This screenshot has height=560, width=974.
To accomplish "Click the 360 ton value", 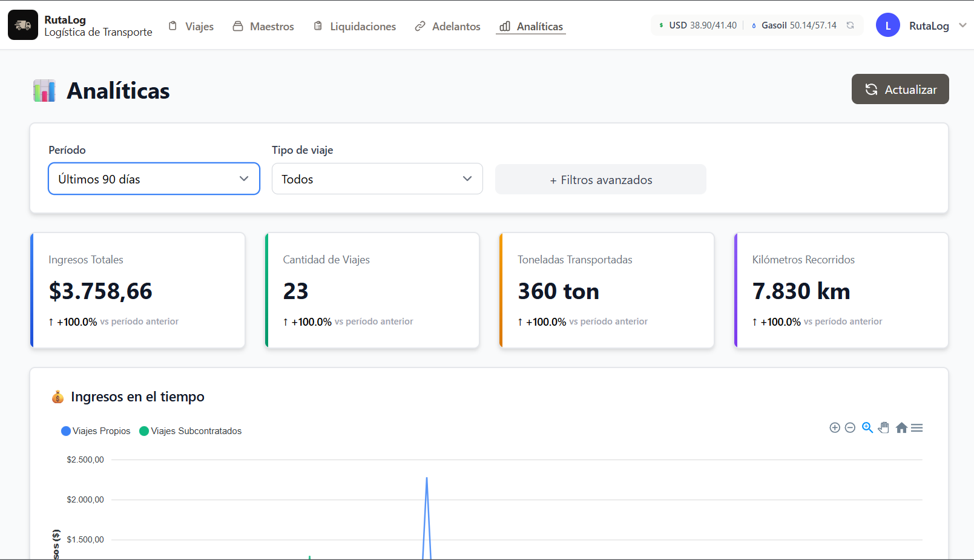I will coord(558,291).
